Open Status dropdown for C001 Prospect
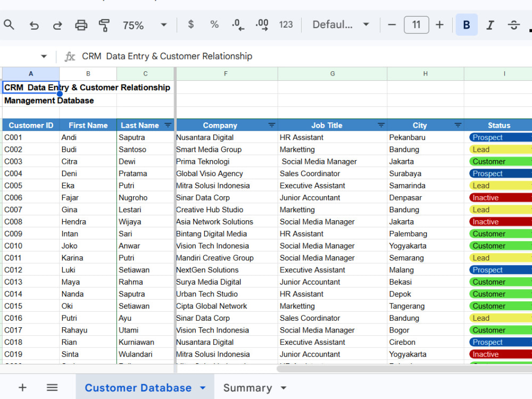This screenshot has height=399, width=532. pyautogui.click(x=501, y=137)
